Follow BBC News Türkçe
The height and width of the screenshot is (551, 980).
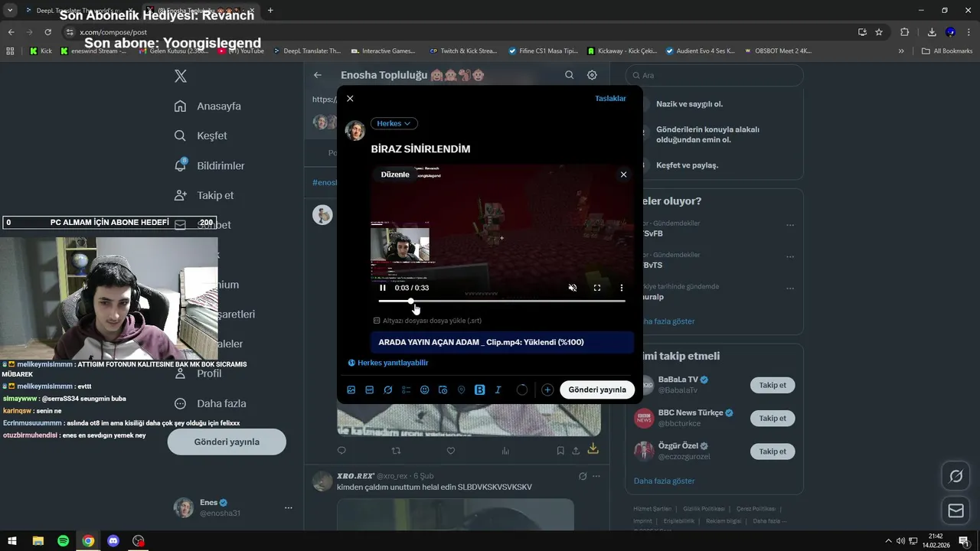(773, 418)
